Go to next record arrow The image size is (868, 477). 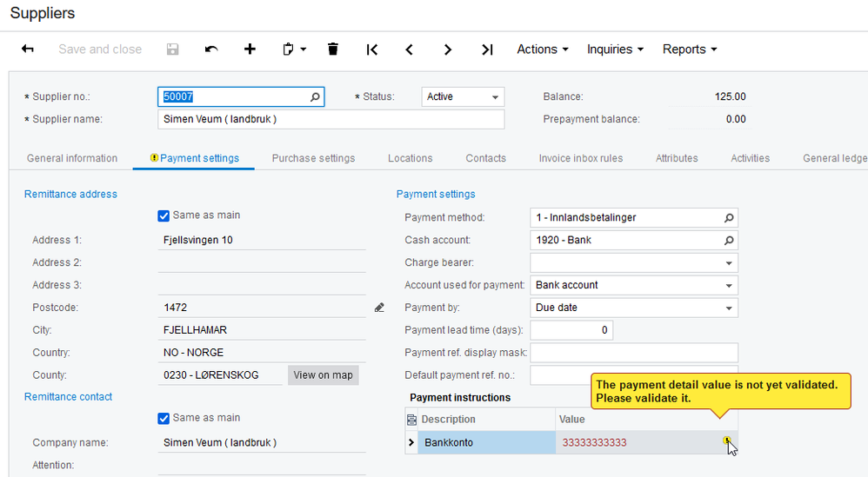coord(448,50)
